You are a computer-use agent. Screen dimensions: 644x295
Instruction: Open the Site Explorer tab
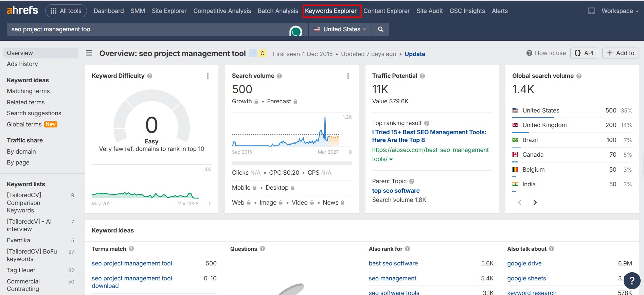pos(169,11)
